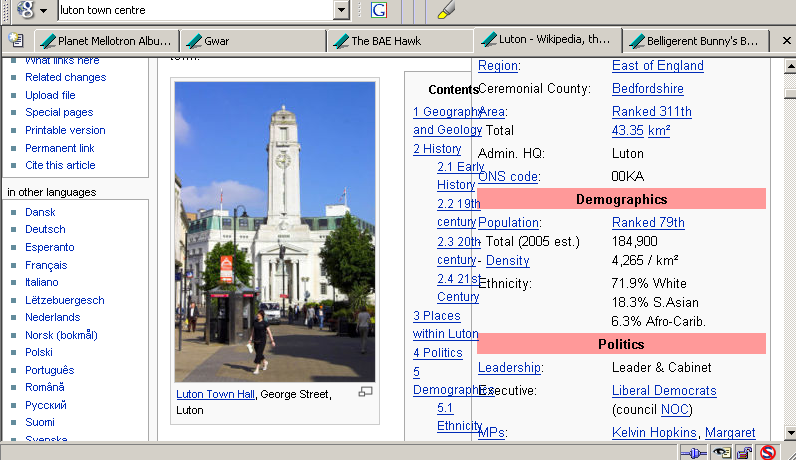Open Lëtzebuergesch language version
The image size is (796, 460).
tap(65, 300)
